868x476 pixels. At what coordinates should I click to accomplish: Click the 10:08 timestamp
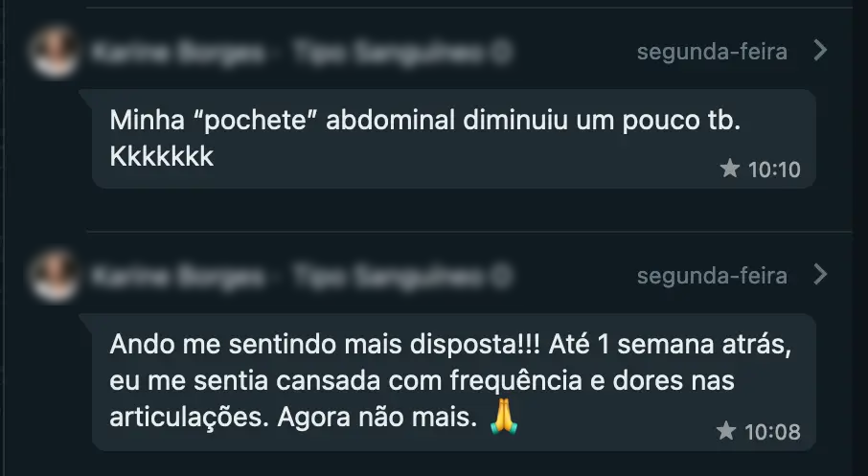[x=772, y=432]
